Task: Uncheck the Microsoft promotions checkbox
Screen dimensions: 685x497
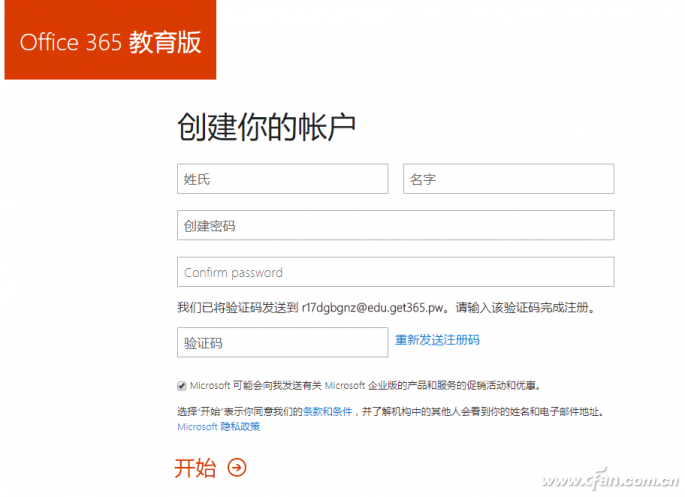Action: (182, 386)
